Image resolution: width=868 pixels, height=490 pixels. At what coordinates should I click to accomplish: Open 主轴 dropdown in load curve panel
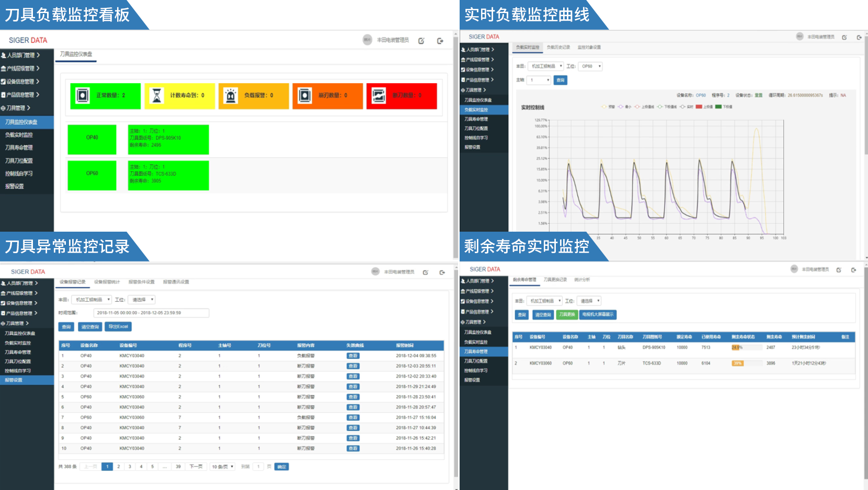539,80
